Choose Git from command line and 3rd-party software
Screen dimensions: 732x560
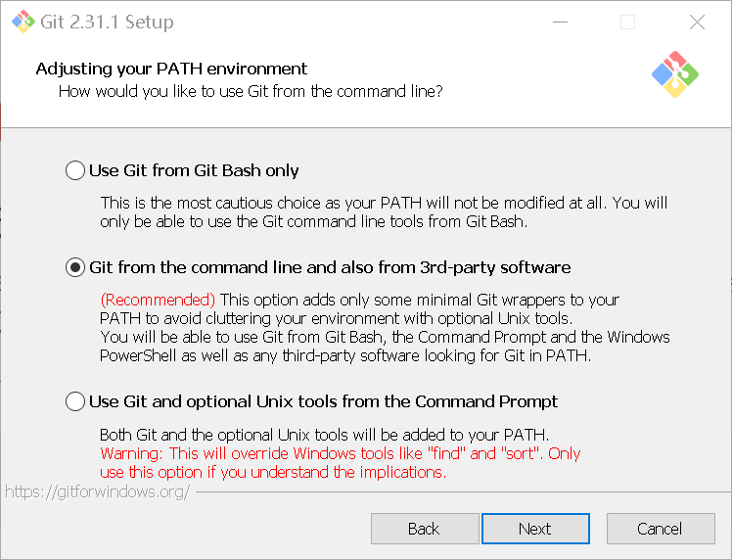click(x=75, y=267)
